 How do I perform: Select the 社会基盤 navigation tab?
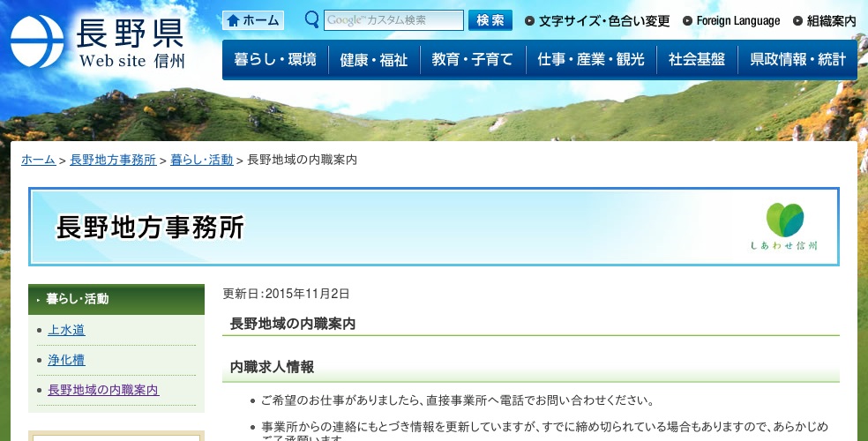point(696,60)
